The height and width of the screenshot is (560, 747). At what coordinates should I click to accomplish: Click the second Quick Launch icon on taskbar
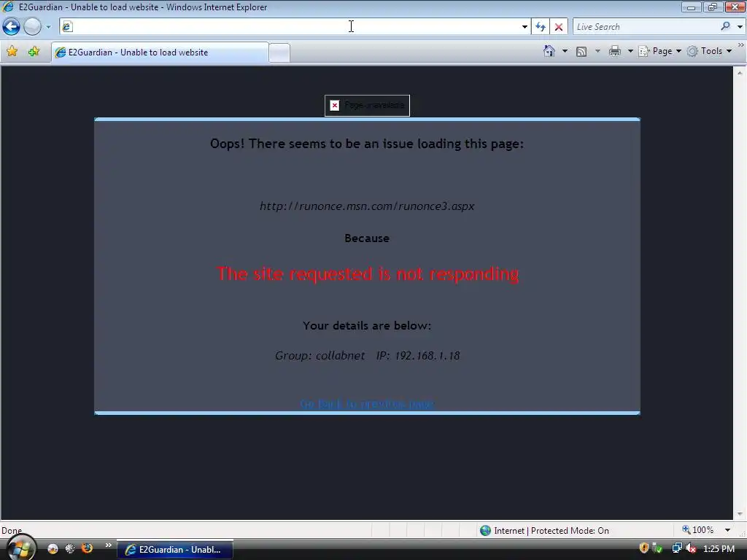click(70, 548)
